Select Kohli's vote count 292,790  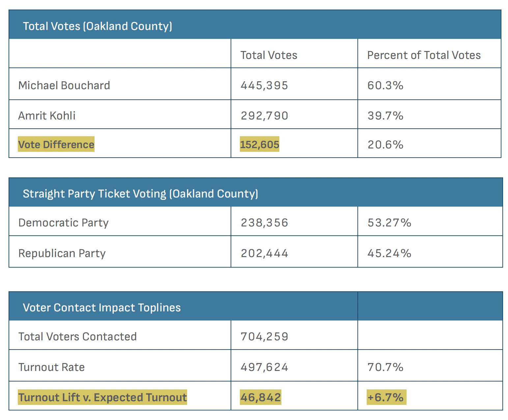(x=264, y=116)
